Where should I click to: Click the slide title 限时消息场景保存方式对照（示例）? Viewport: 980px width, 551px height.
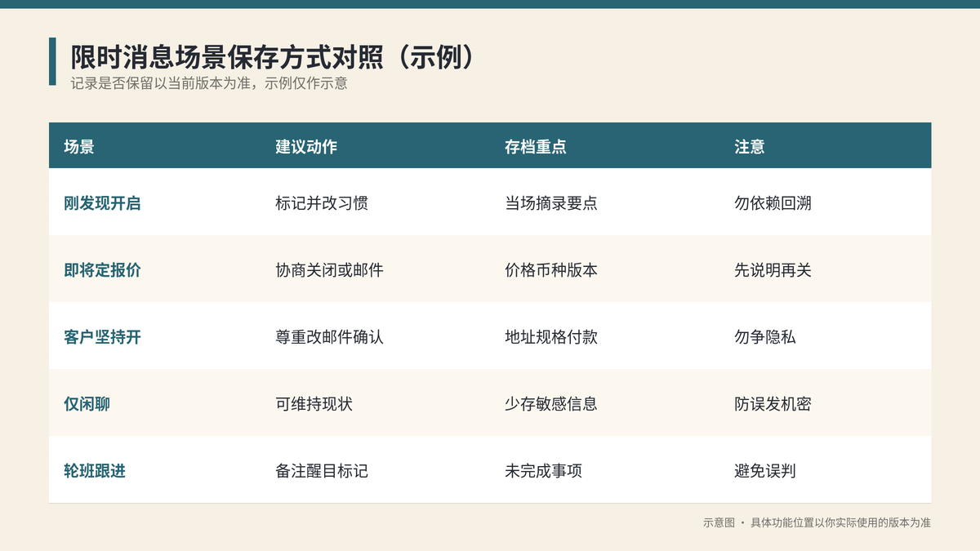click(x=273, y=56)
